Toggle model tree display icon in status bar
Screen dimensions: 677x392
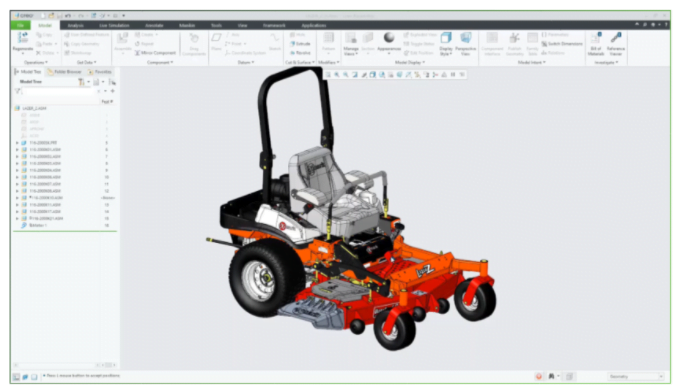[x=16, y=377]
